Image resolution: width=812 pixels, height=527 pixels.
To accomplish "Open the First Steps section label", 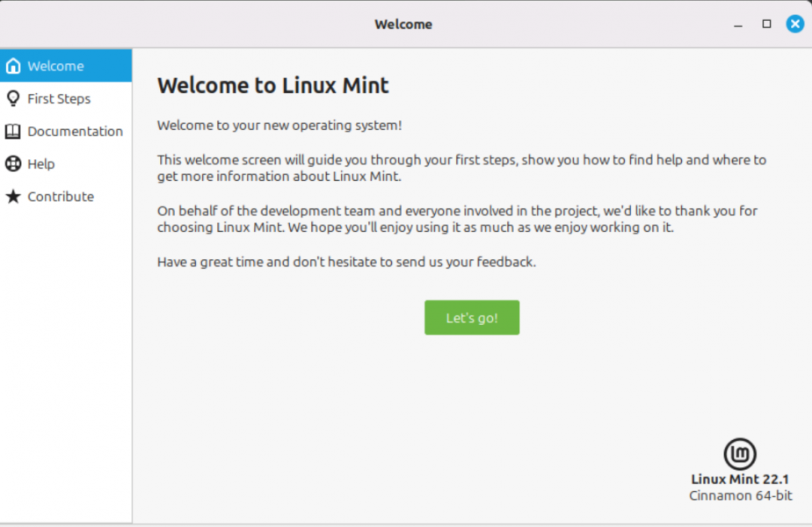I will [59, 98].
